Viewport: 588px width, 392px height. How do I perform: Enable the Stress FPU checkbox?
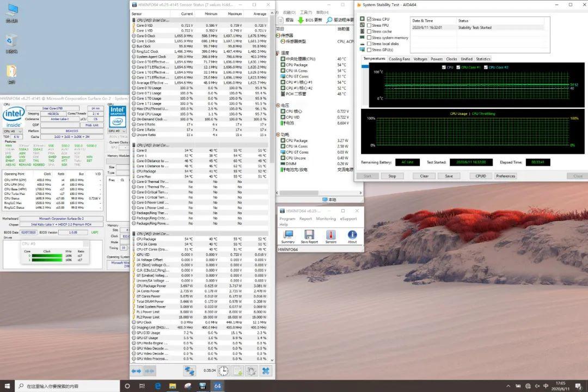pos(369,25)
